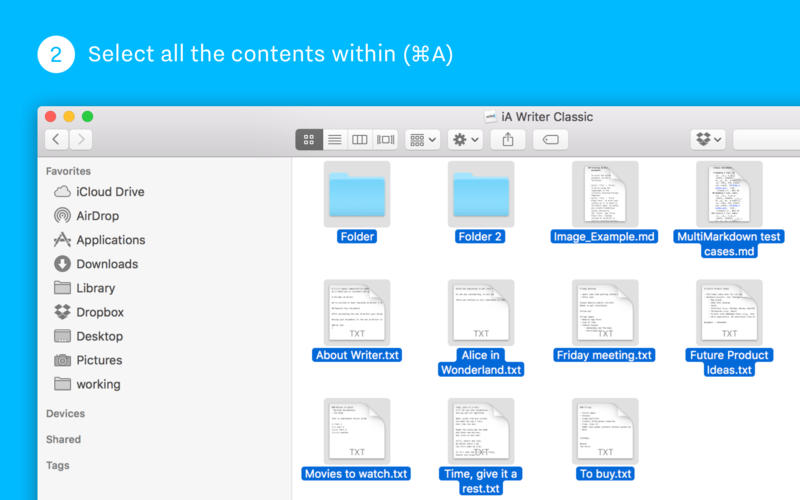Switch to list view

[x=335, y=139]
